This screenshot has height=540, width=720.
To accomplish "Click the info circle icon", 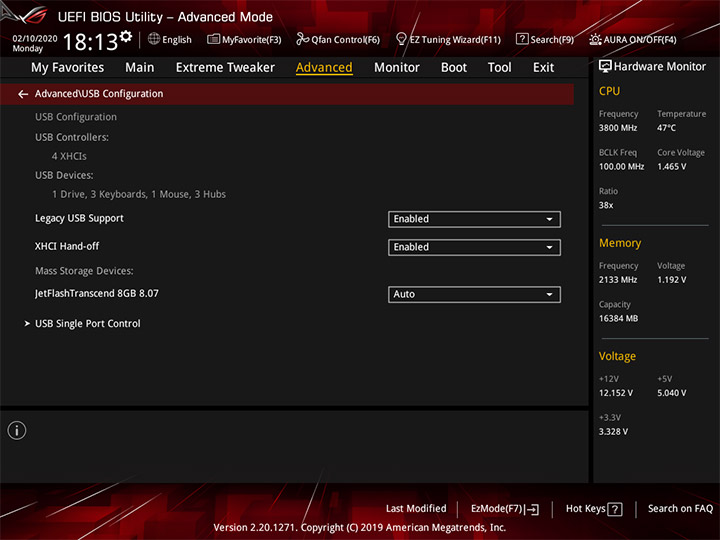I will coord(17,430).
